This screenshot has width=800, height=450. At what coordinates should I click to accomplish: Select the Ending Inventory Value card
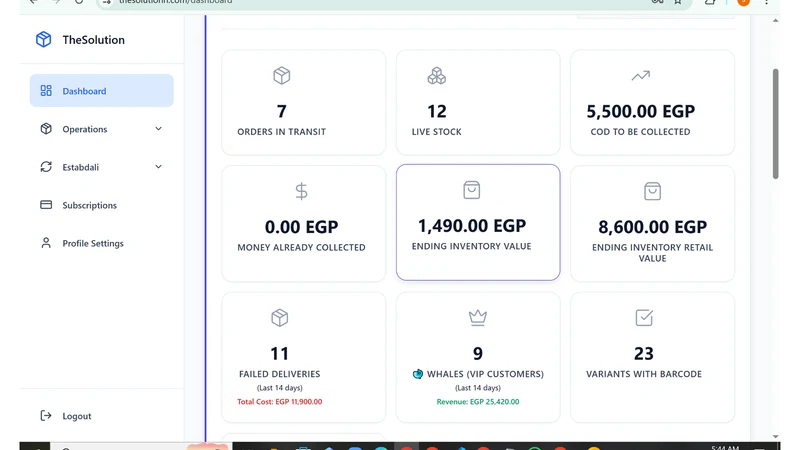[x=478, y=222]
